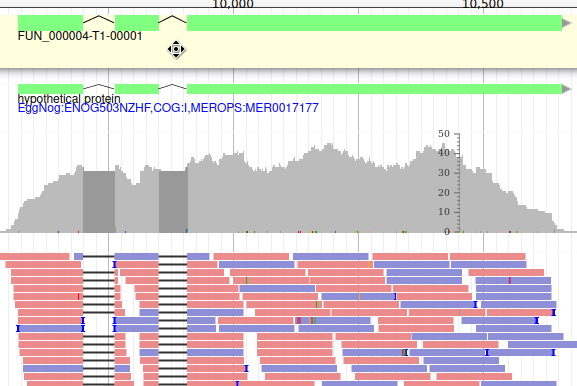The width and height of the screenshot is (577, 386).
Task: Click the FUN_000004-T1-00001 transcript label
Action: (80, 36)
